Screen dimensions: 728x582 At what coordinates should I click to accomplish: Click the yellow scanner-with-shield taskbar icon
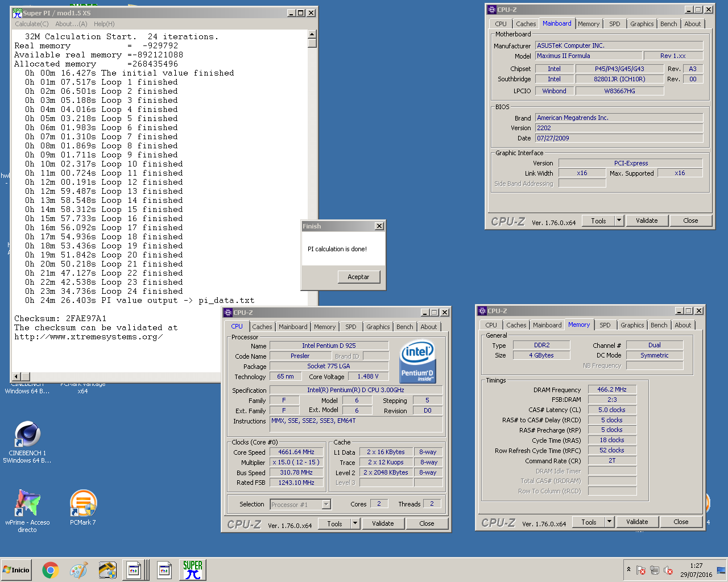[x=107, y=570]
